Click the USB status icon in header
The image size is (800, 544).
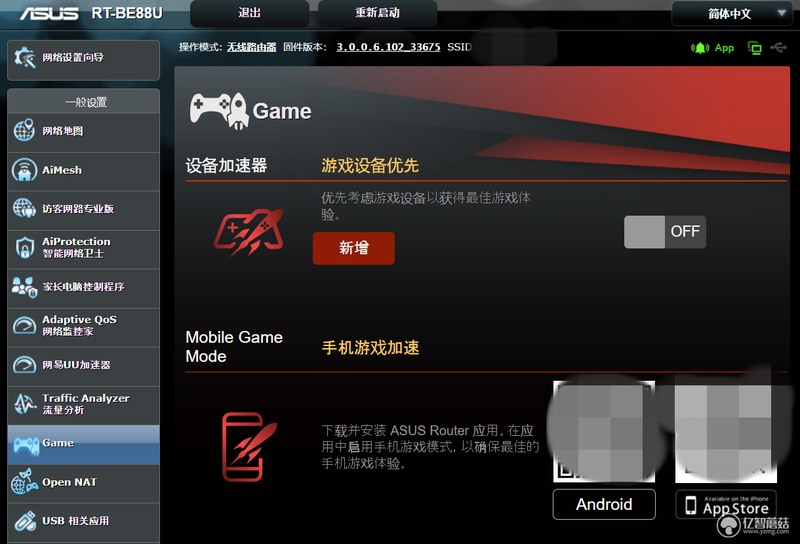tap(779, 48)
